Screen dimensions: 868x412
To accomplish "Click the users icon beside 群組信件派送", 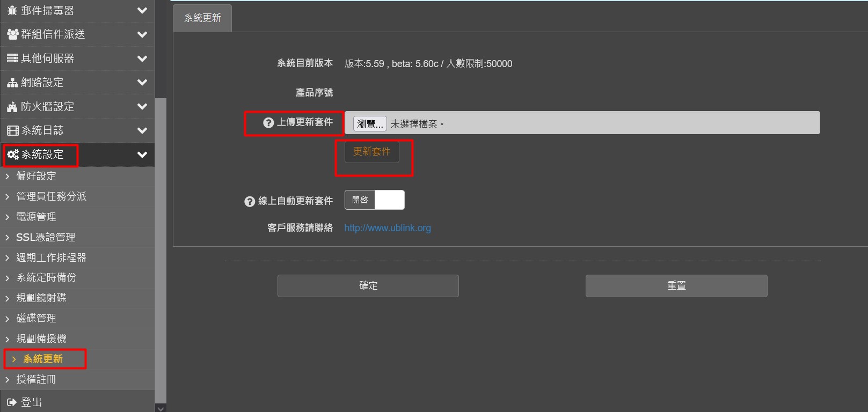I will tap(12, 34).
